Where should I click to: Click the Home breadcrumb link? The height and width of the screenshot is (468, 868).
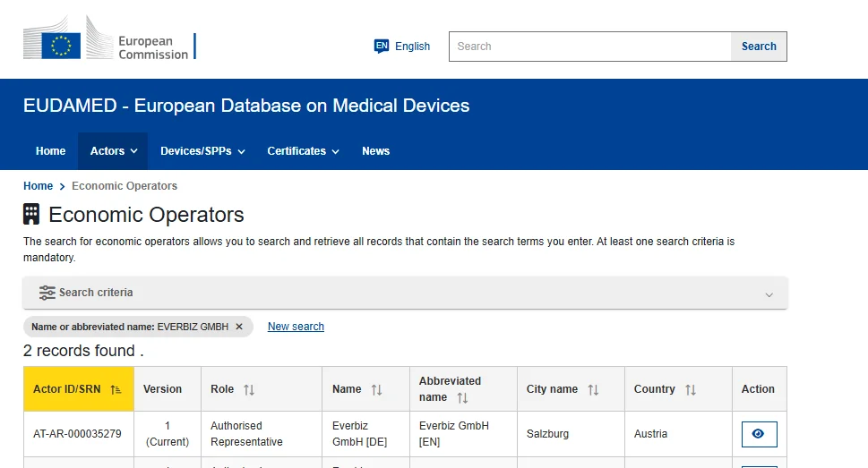point(39,186)
